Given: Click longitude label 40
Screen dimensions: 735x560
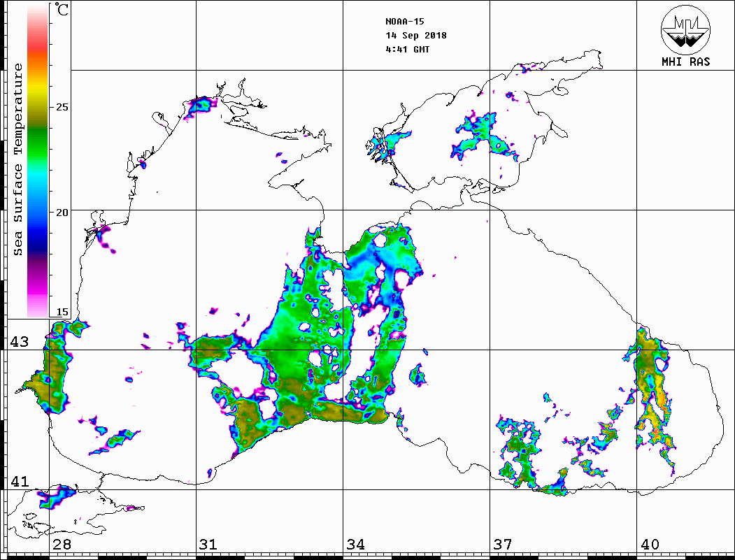Looking at the screenshot, I should click(x=650, y=545).
